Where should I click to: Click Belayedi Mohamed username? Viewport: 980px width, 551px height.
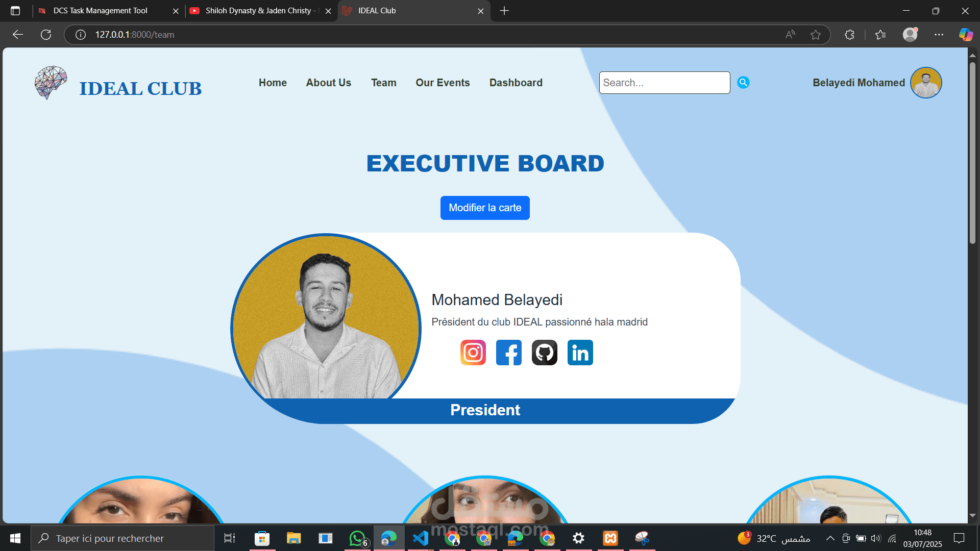(x=859, y=83)
